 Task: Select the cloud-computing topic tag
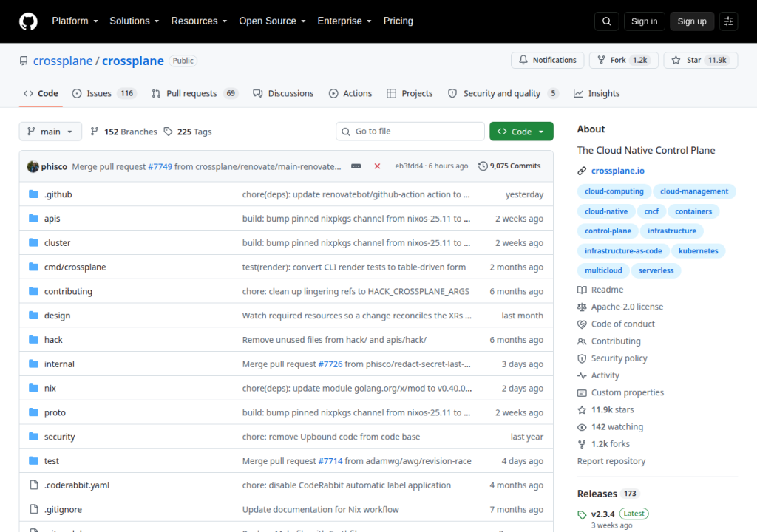614,191
